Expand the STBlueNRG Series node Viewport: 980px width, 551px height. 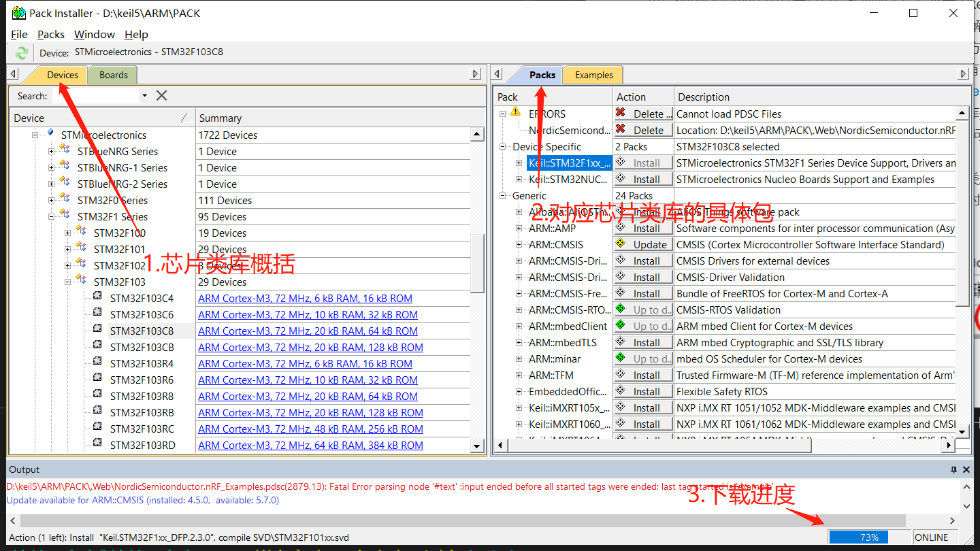point(51,151)
